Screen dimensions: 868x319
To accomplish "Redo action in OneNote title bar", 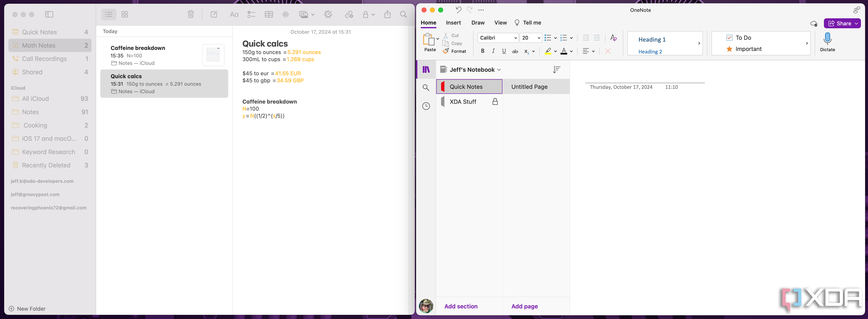I will point(470,10).
